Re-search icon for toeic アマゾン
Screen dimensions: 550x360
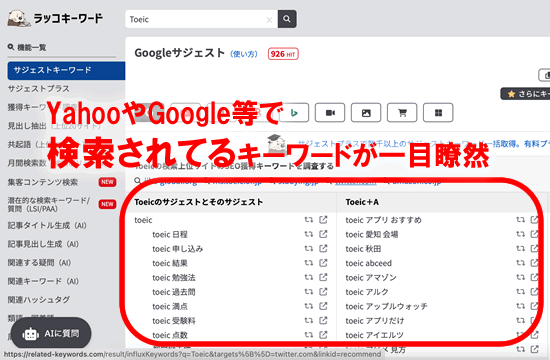(x=521, y=277)
